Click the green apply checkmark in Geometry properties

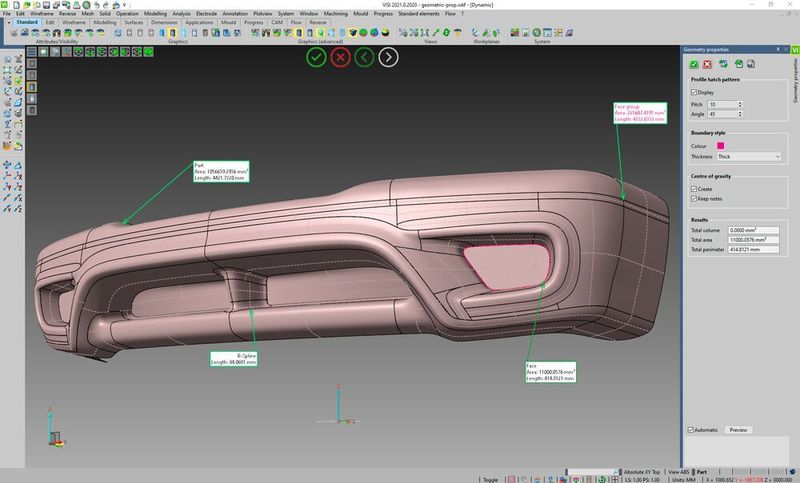[x=695, y=64]
